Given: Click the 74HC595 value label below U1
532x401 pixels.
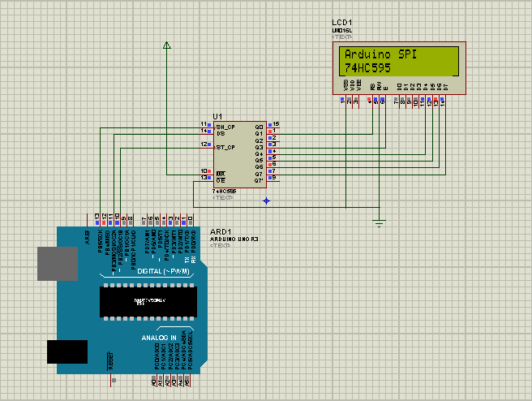Looking at the screenshot, I should point(225,192).
